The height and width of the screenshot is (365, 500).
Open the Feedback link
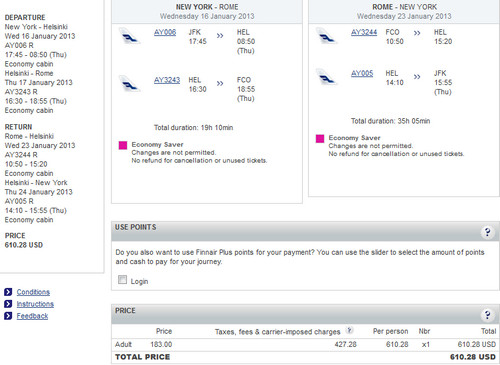[32, 316]
